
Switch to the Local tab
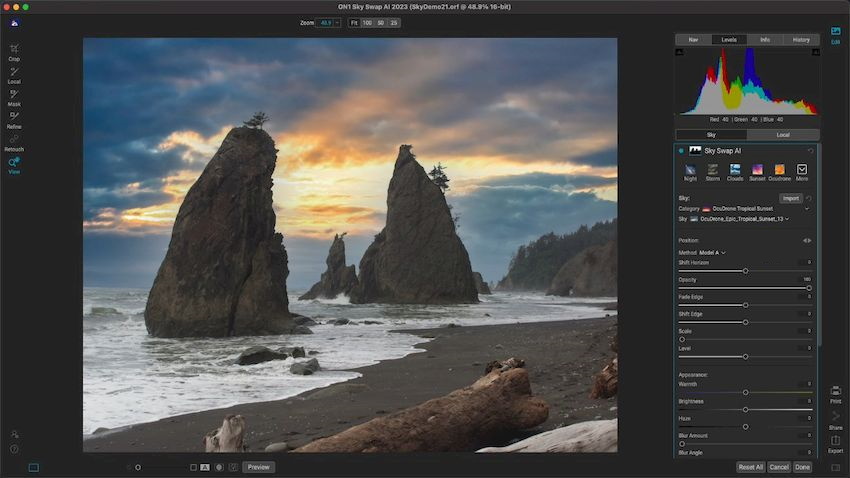point(783,134)
